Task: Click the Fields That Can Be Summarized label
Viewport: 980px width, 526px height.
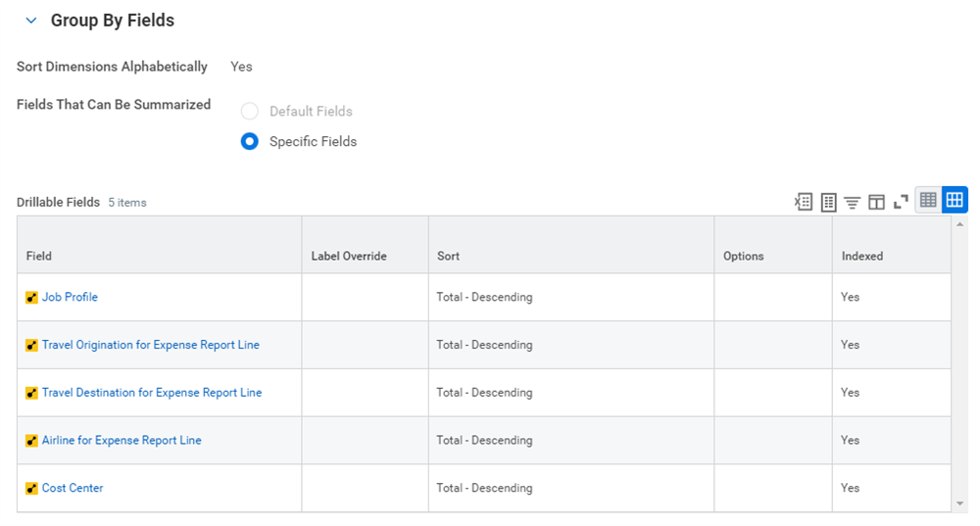Action: (114, 105)
